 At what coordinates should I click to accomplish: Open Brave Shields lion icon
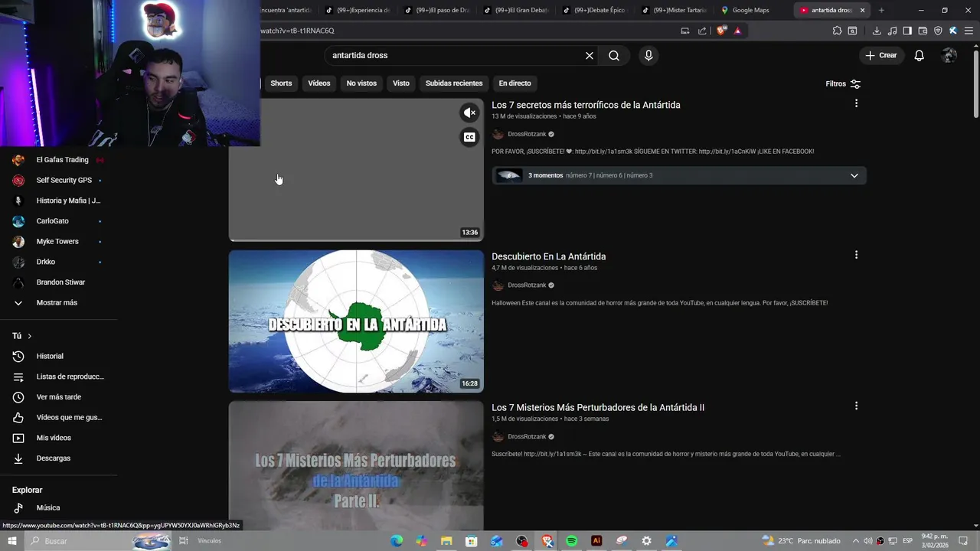coord(721,31)
